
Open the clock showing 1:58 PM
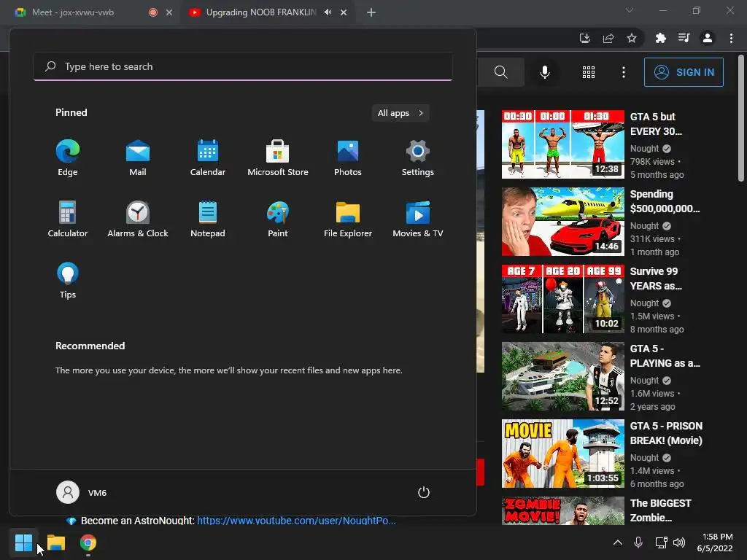[715, 542]
